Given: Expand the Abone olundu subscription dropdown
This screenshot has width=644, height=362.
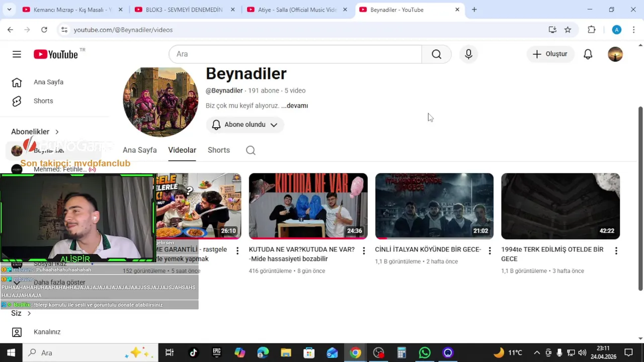Looking at the screenshot, I should click(x=245, y=125).
